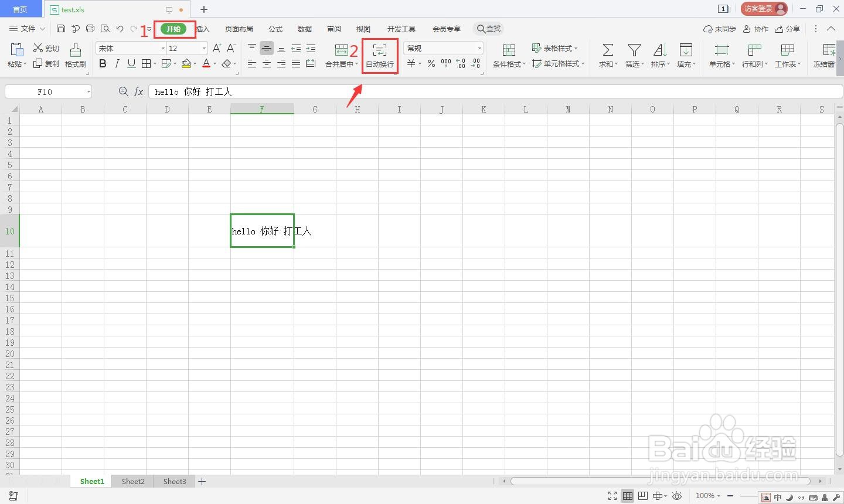The width and height of the screenshot is (844, 504).
Task: Click the Filter (筛选) funnel icon
Action: pos(634,50)
